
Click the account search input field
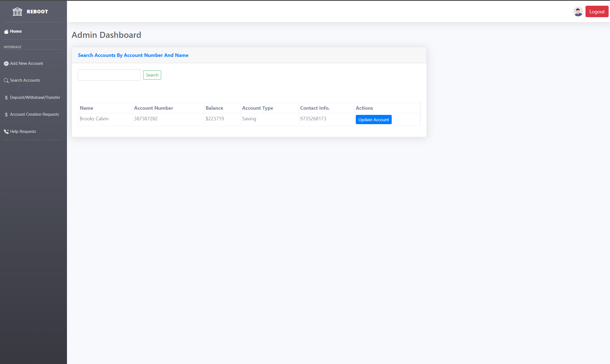pos(109,75)
